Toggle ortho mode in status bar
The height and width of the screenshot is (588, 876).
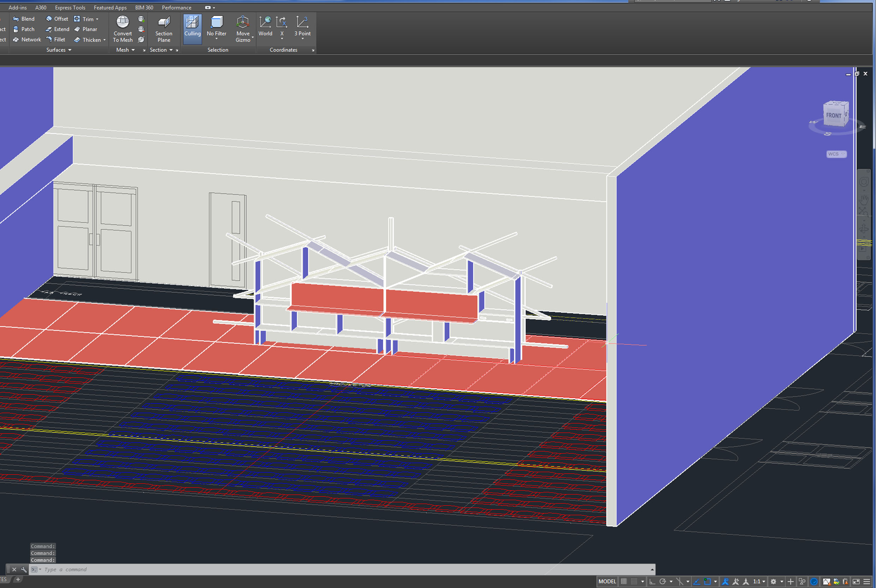pyautogui.click(x=652, y=581)
